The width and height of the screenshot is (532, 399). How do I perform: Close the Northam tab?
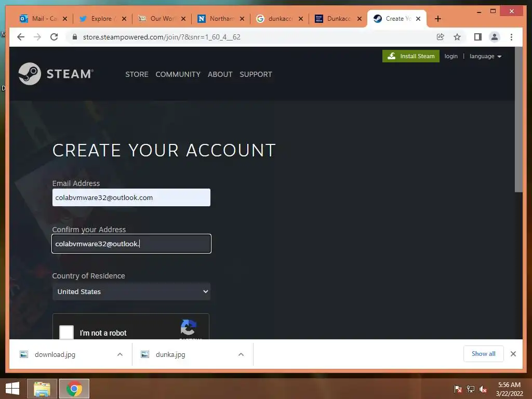pyautogui.click(x=242, y=19)
